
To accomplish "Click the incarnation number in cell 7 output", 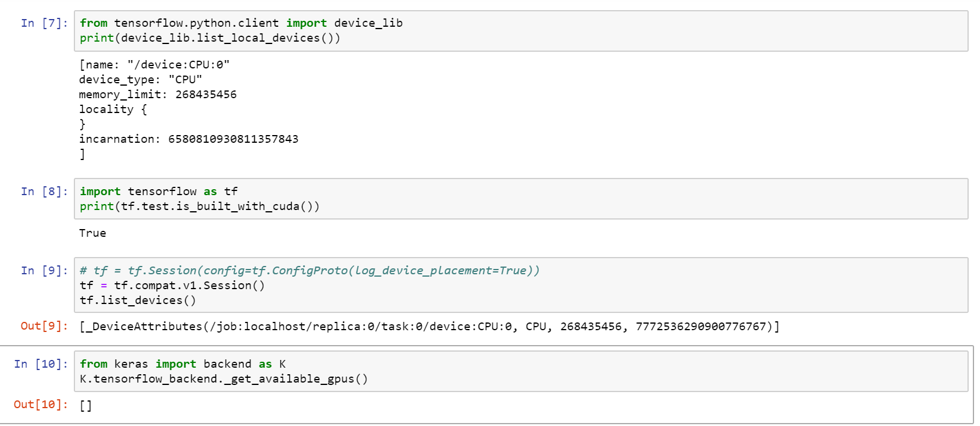I will coord(233,139).
